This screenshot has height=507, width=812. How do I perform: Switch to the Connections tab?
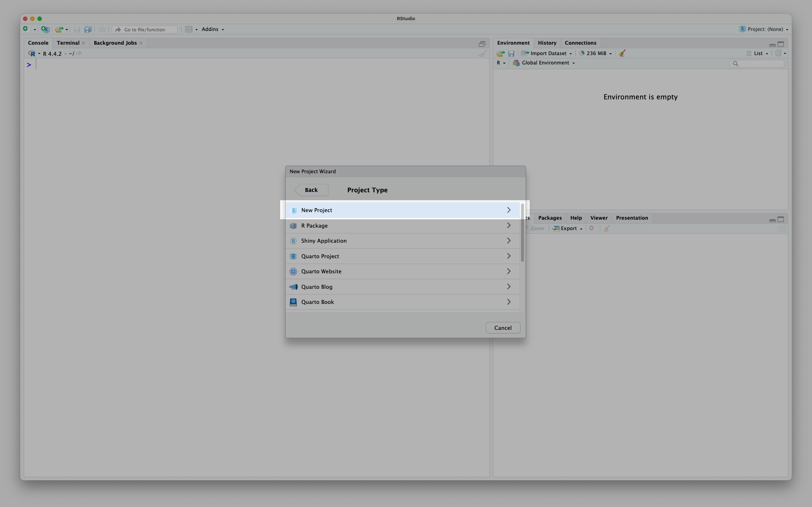point(580,43)
